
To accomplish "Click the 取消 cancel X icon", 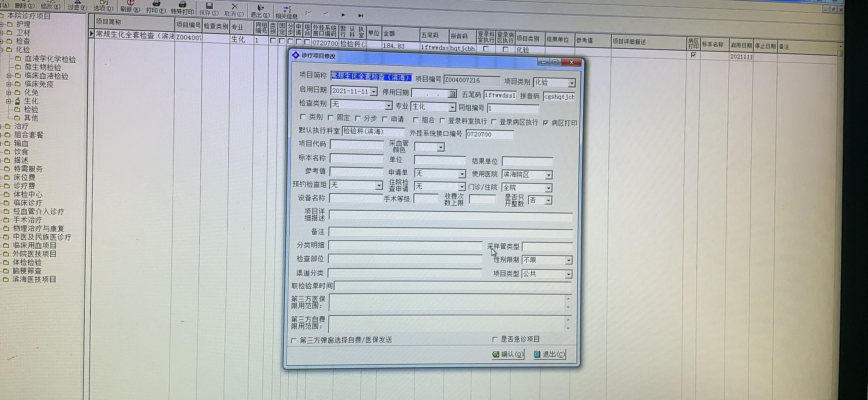I will [234, 7].
